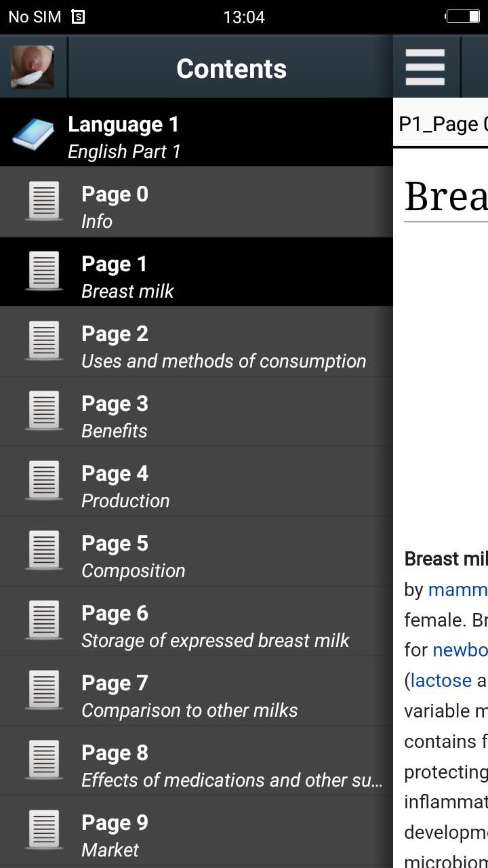Go to Page 5 Composition

(197, 551)
